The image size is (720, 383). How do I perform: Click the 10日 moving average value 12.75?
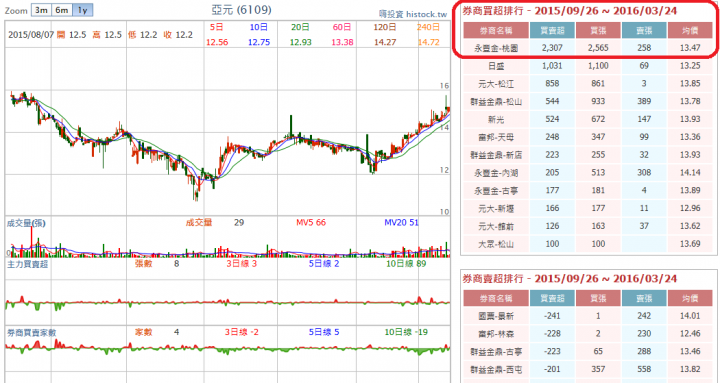click(x=259, y=42)
